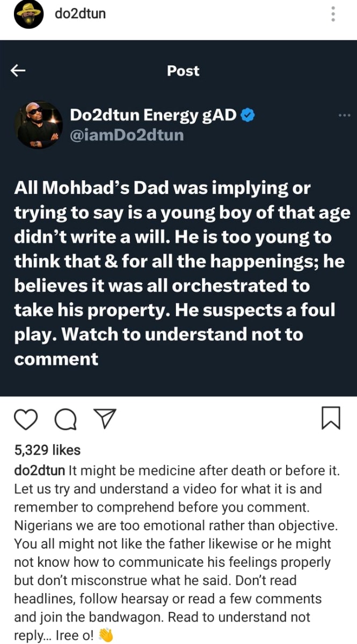Open the vertical three-dot post options menu
The width and height of the screenshot is (357, 644).
333,14
